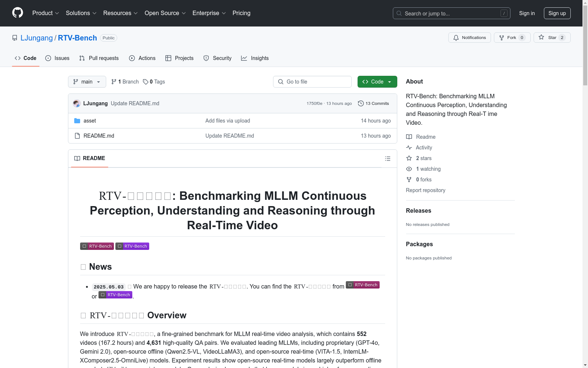The height and width of the screenshot is (368, 588).
Task: Click Sign in
Action: pos(527,13)
